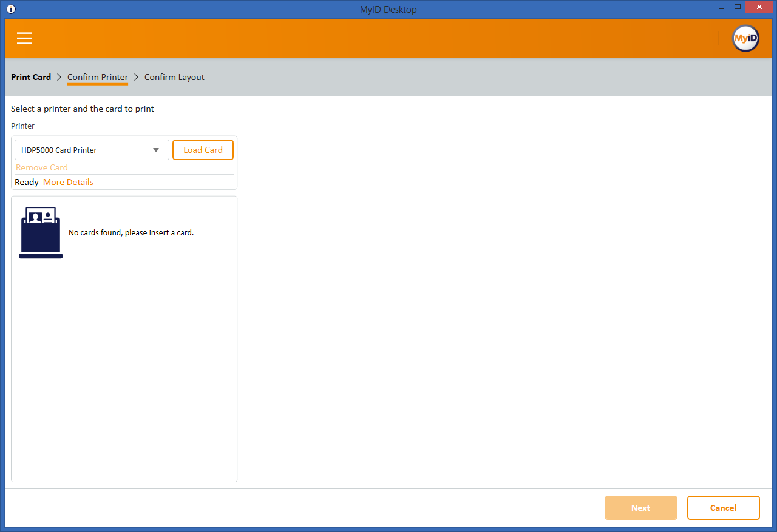777x532 pixels.
Task: Click the info icon in title bar
Action: pos(11,9)
